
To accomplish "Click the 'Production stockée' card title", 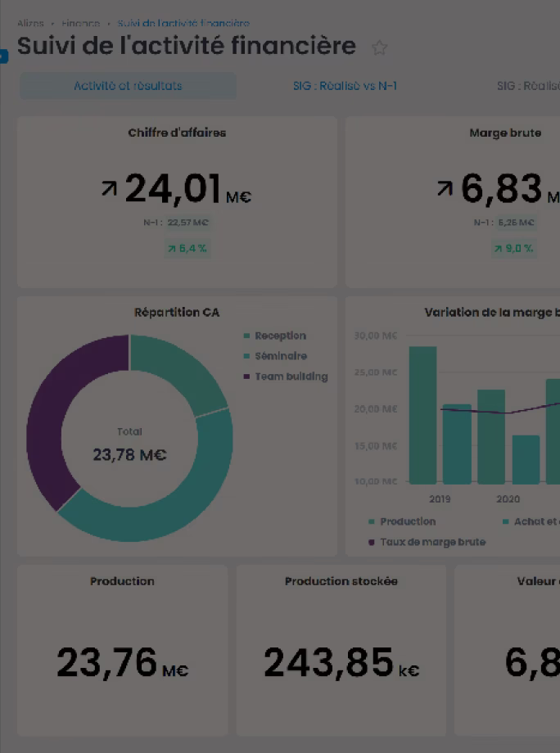I will pos(341,581).
